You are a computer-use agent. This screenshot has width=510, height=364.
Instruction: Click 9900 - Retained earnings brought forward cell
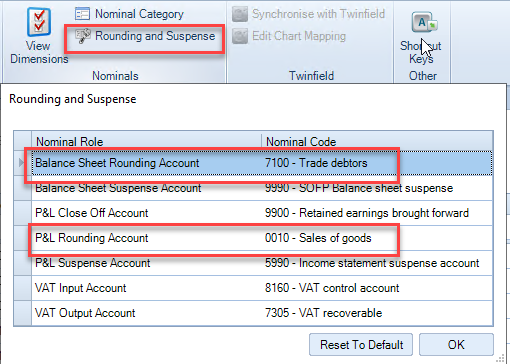377,213
